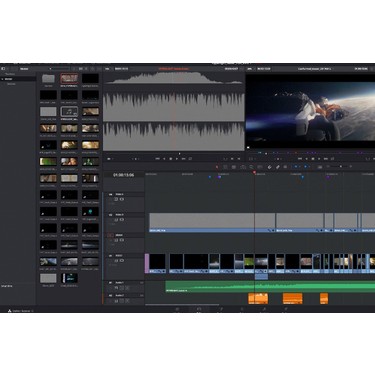Select the Video 2 destination track header
375x375 pixels.
(111, 235)
